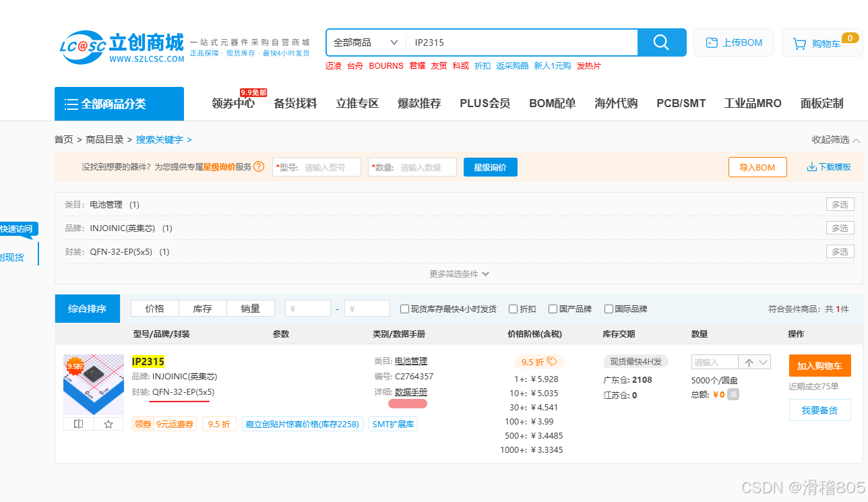Open BOM配单 menu item

tap(552, 103)
